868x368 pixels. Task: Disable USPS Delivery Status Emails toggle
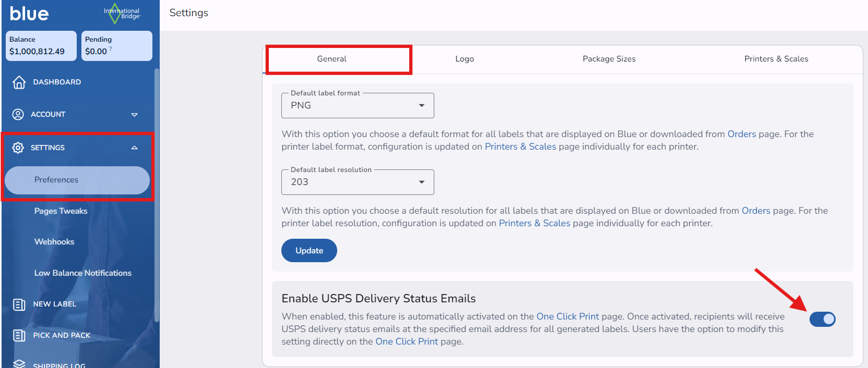822,319
